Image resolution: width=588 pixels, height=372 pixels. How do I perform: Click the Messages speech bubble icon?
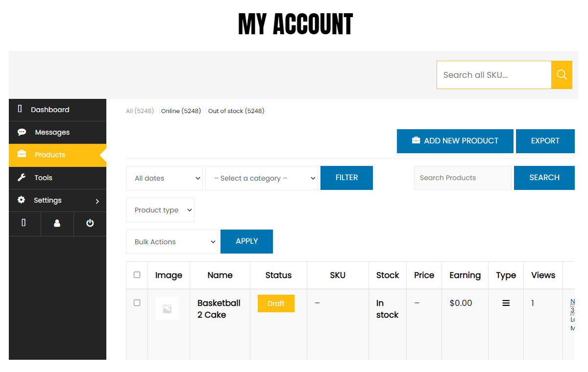[x=22, y=132]
